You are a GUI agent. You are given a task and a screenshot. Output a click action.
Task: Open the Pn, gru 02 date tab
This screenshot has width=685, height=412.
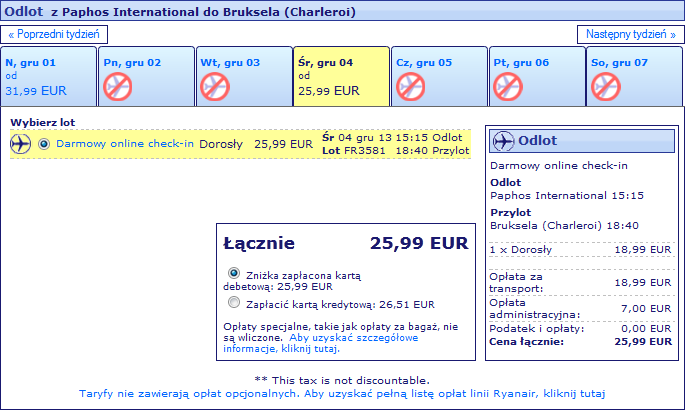pos(146,76)
